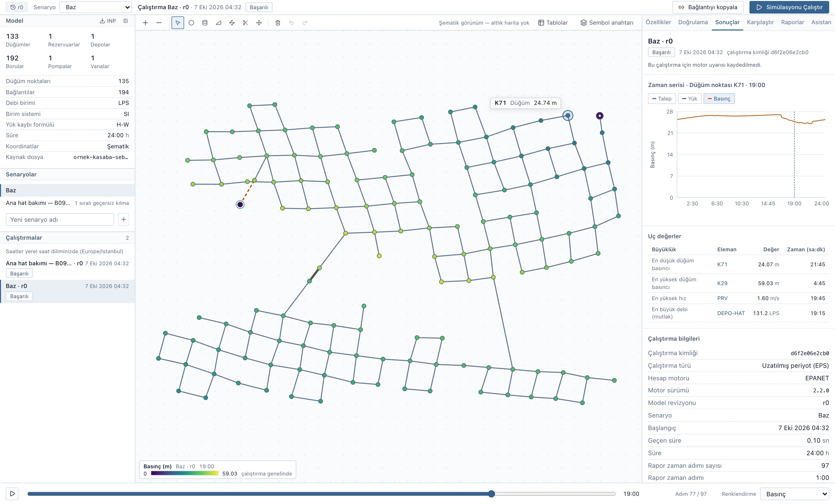Click the time slider handle at 19:00
835x504 pixels.
491,494
